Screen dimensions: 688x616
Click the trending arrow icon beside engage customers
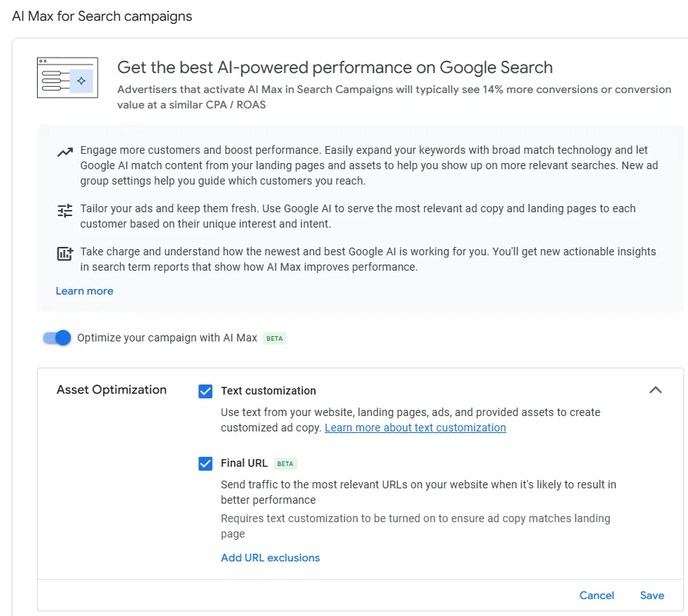tap(65, 151)
